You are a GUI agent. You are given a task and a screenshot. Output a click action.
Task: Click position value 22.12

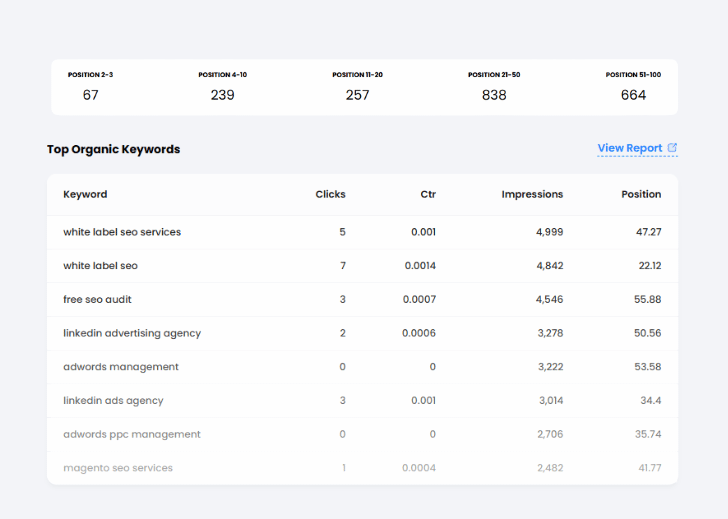click(650, 266)
